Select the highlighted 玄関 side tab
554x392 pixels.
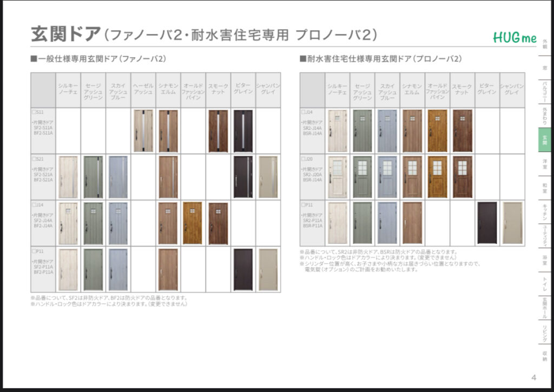[544, 140]
